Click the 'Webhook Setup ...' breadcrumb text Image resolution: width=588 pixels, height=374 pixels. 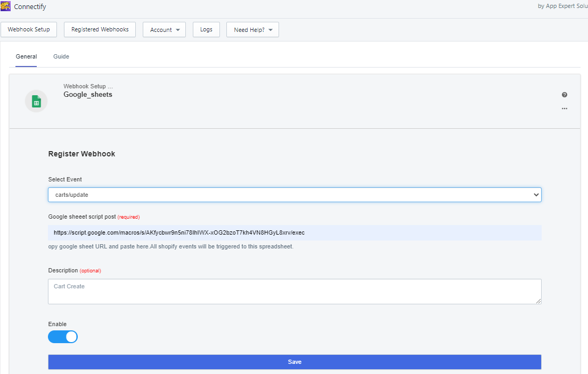point(88,86)
